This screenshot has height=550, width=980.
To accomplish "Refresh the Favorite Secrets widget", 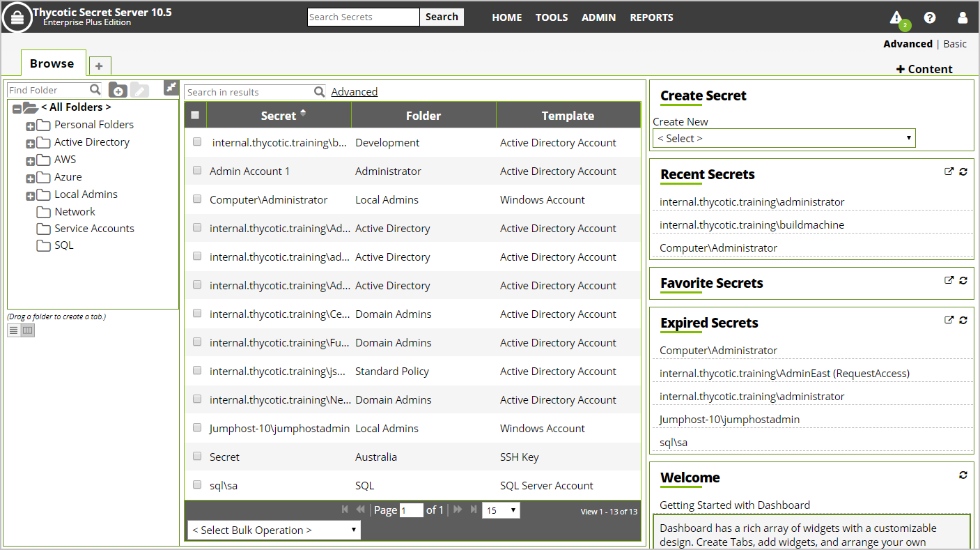I will 963,280.
